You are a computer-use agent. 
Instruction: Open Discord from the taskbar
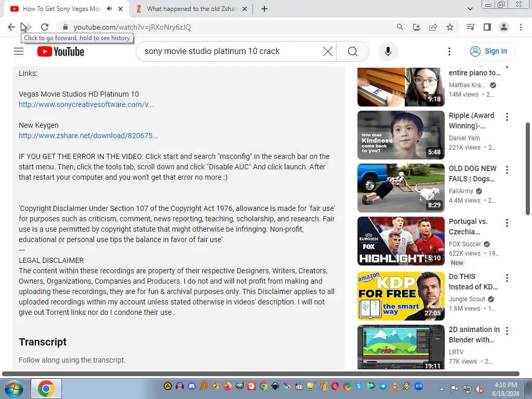click(192, 386)
